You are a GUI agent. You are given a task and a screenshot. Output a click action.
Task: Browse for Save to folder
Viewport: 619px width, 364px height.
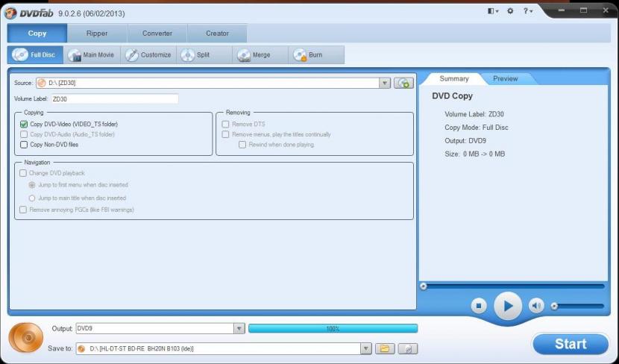click(x=384, y=348)
